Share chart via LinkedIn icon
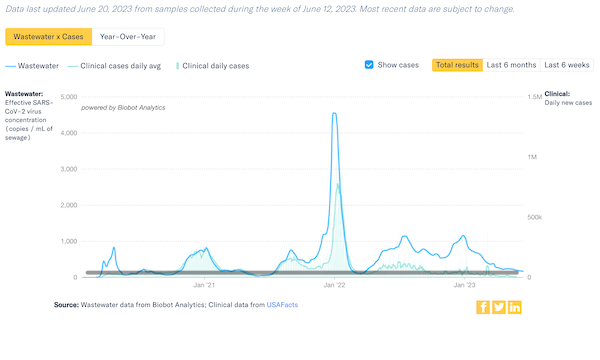This screenshot has height=360, width=600. click(515, 307)
